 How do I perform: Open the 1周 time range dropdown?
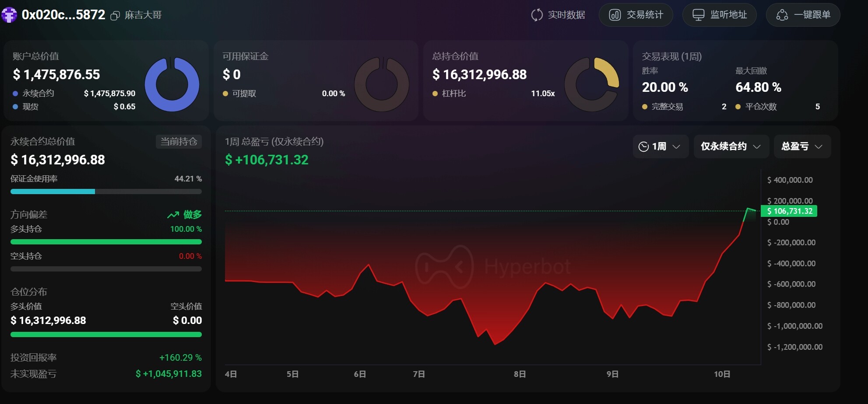[660, 146]
